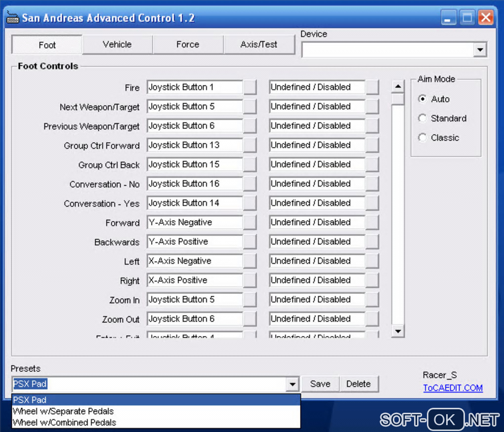Viewport: 504px width, 432px height.
Task: Click the Backwards primary assign button
Action: click(x=250, y=241)
